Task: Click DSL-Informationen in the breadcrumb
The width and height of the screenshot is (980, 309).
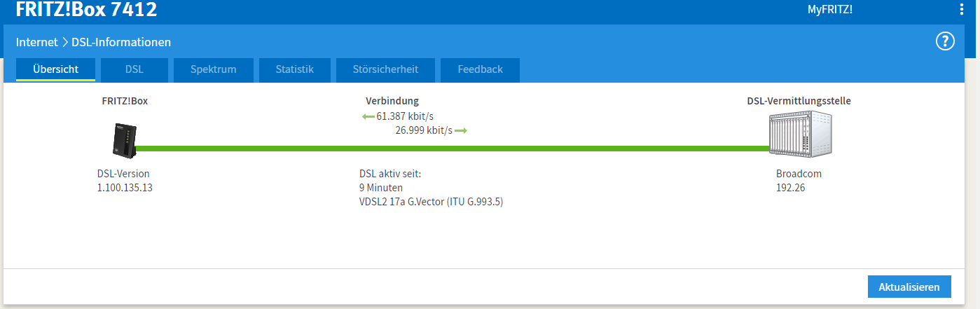Action: click(x=121, y=42)
